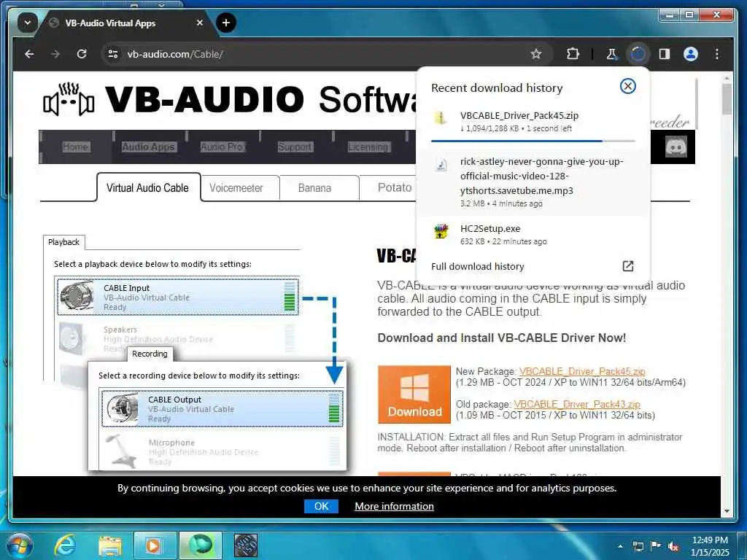Switch to the Banana tab

314,188
